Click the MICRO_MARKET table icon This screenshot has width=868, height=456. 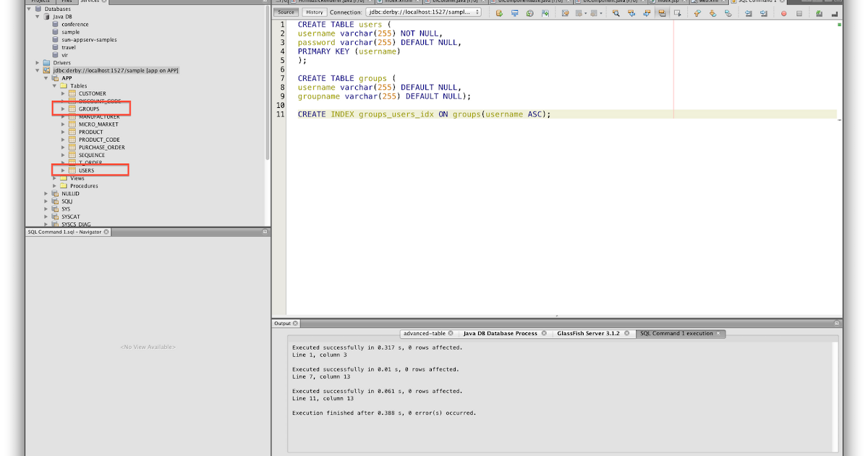72,124
